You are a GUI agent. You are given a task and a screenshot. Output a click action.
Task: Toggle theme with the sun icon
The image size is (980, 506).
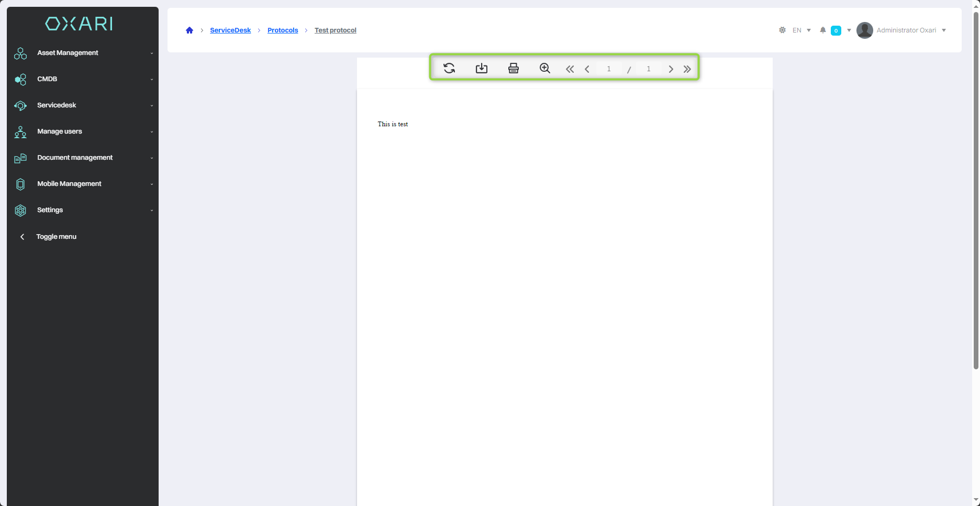(782, 30)
